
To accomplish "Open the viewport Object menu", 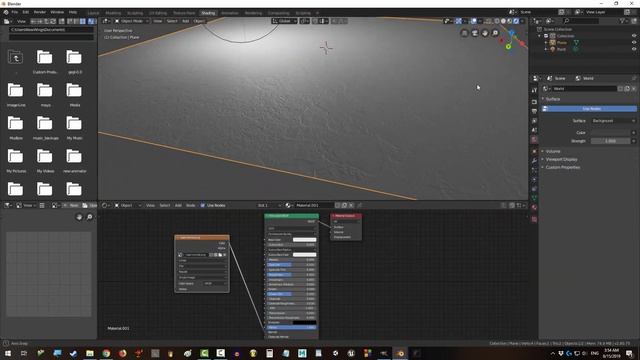I will 199,21.
